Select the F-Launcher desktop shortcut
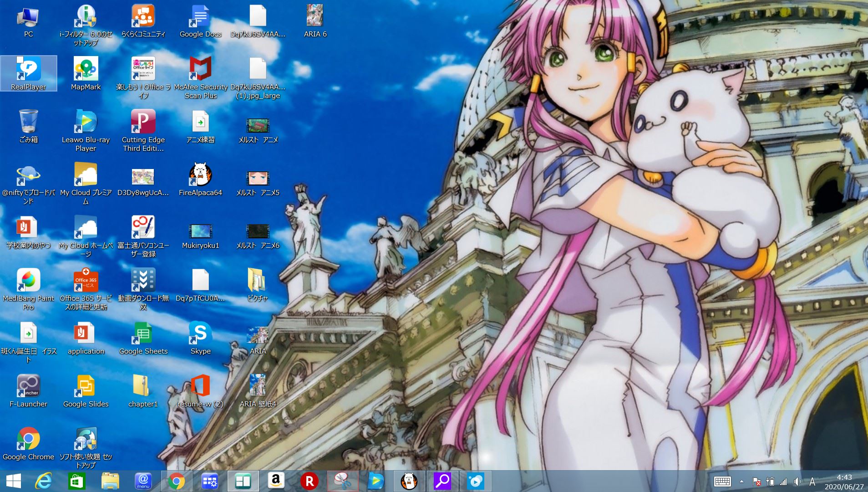The height and width of the screenshot is (492, 868). point(28,390)
